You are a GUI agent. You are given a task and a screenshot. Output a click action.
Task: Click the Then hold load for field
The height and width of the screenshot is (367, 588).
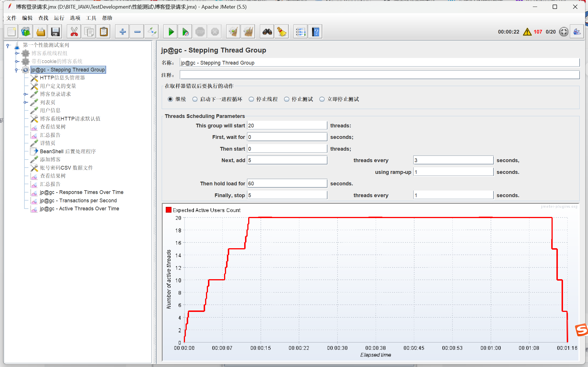point(287,184)
